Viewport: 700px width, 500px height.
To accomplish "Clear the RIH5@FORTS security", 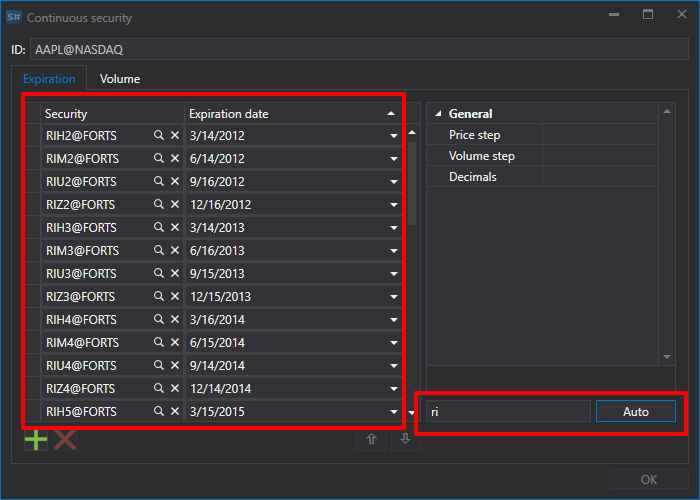I will click(x=175, y=411).
